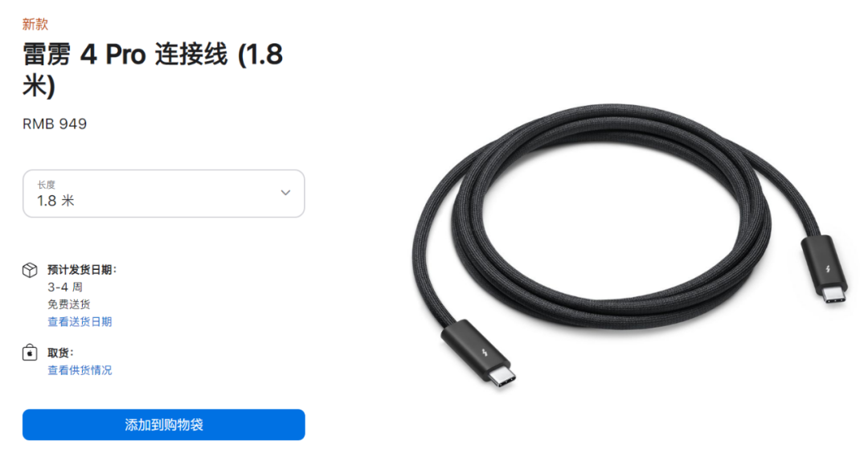
Task: Click the Apple shopping bag pickup icon
Action: (30, 353)
